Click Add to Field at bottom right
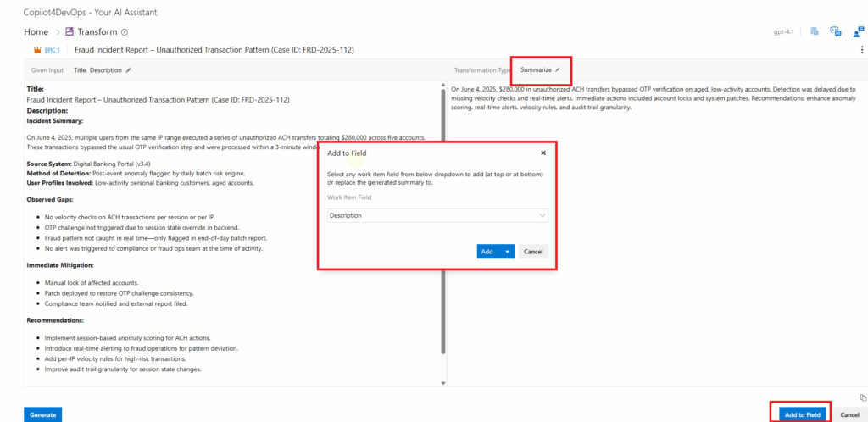Screen dimensions: 868x422 801,414
